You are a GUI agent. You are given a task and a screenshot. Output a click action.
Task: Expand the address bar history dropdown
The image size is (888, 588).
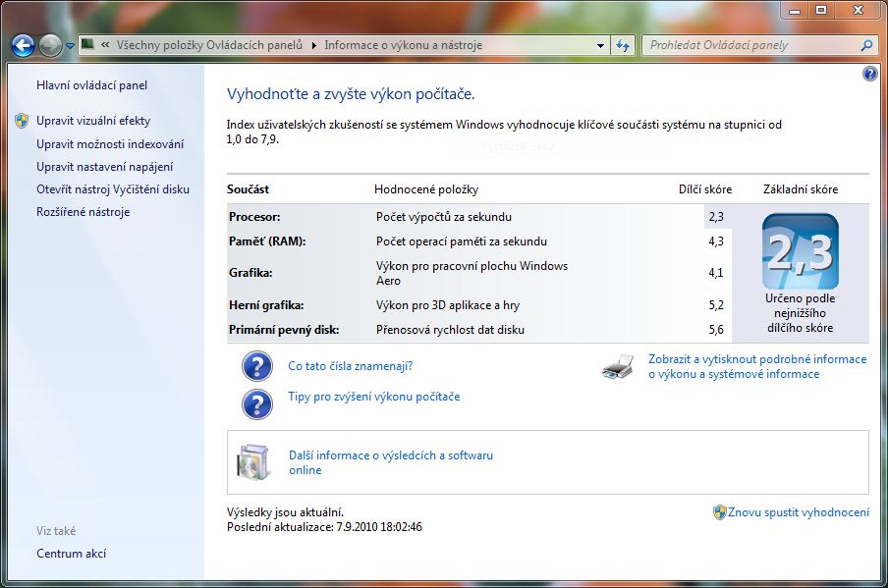(x=600, y=45)
